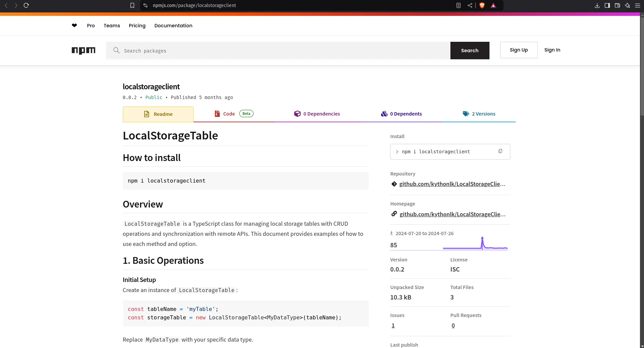Viewport: 644px width, 348px height.
Task: Toggle Brave Shields for this site
Action: (482, 5)
